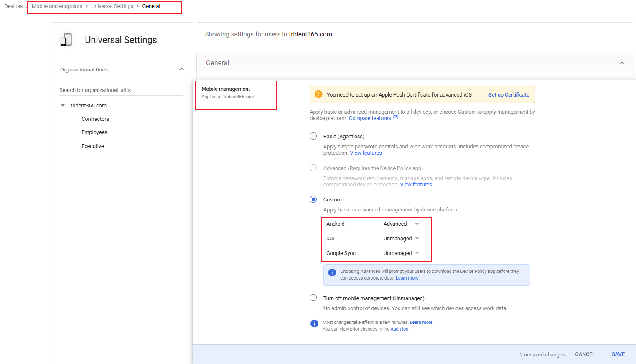Select the Custom management radio button
Viewport: 636px width, 364px height.
pyautogui.click(x=313, y=199)
